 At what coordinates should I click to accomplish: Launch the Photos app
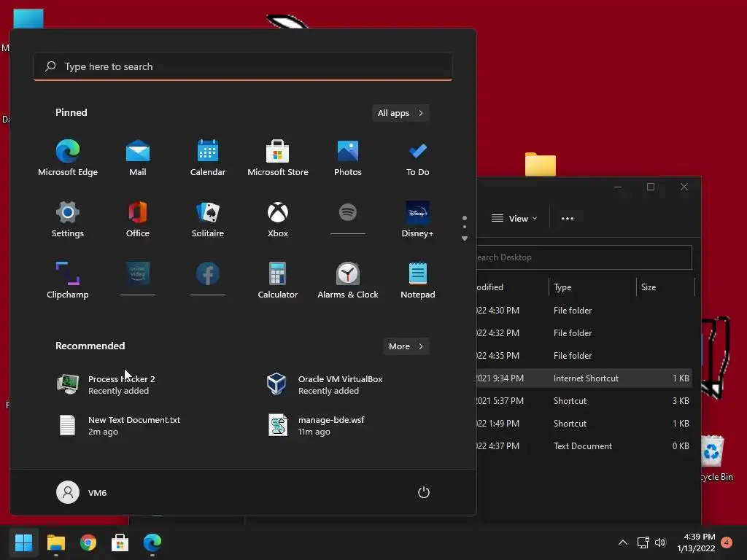point(348,158)
